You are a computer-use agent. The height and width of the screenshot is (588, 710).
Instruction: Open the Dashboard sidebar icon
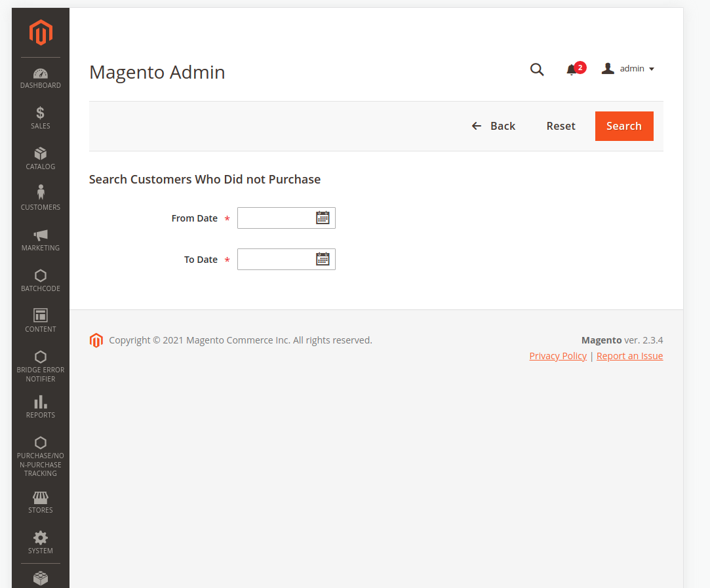click(40, 78)
